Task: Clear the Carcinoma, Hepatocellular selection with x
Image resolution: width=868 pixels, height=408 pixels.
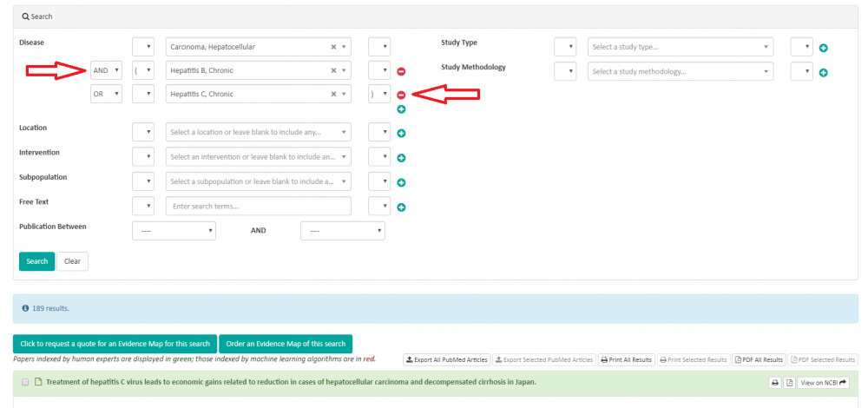Action: point(334,47)
